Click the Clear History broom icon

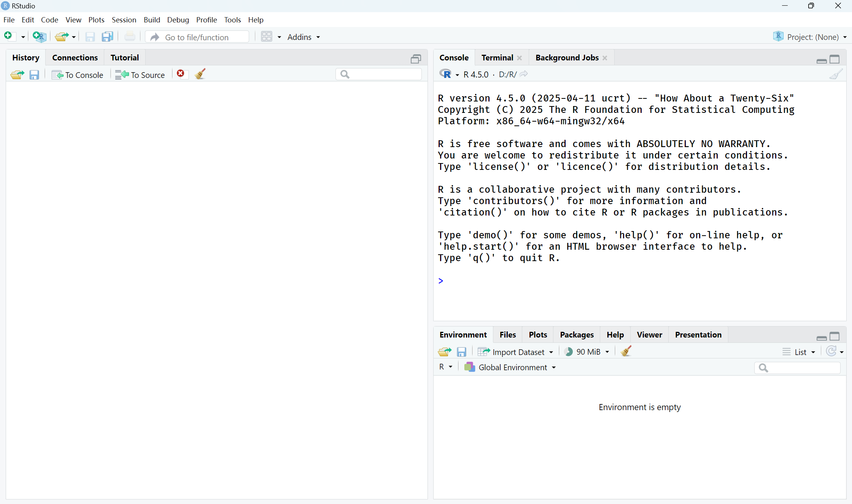click(x=200, y=74)
